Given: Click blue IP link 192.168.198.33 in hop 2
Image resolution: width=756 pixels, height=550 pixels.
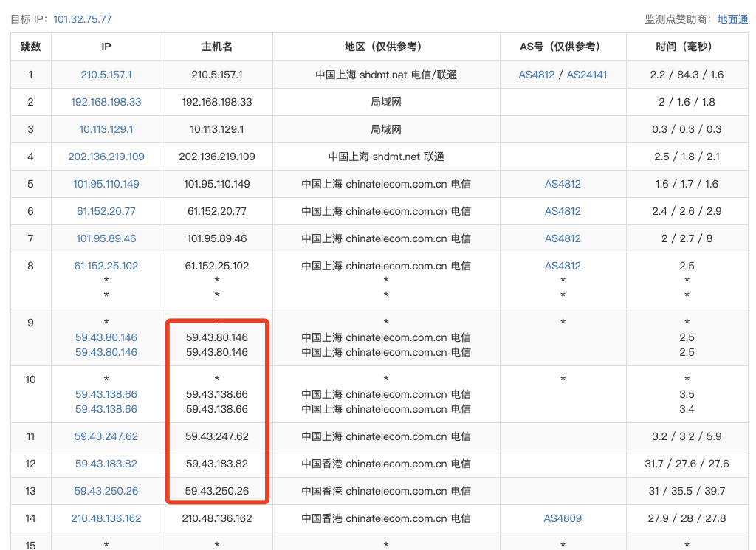Looking at the screenshot, I should click(x=106, y=102).
